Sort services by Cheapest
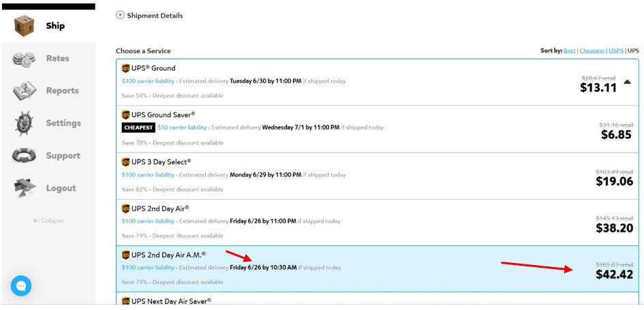The image size is (644, 310). pyautogui.click(x=592, y=51)
